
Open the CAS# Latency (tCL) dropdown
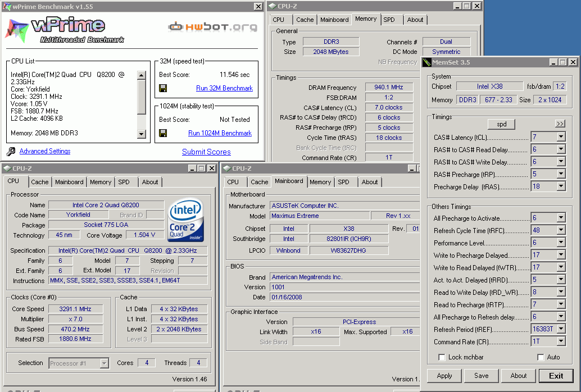click(x=561, y=137)
